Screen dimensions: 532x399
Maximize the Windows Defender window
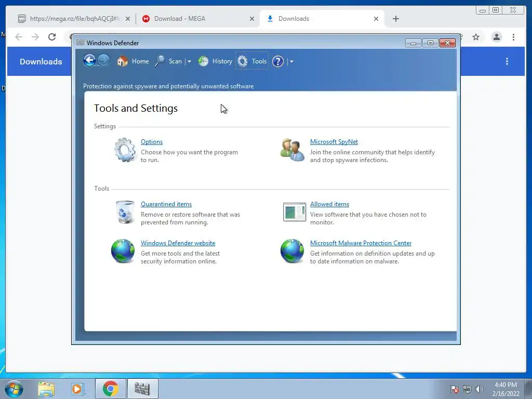[x=430, y=43]
